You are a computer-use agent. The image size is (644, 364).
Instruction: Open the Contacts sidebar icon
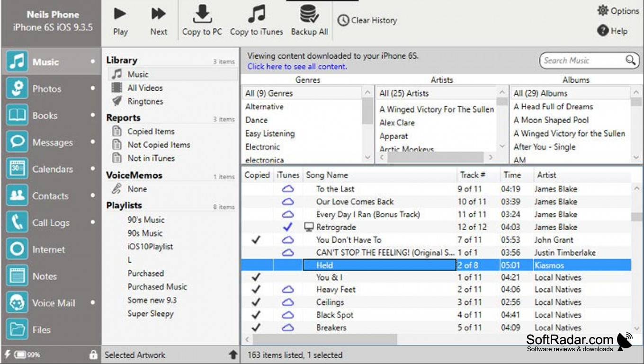click(17, 195)
